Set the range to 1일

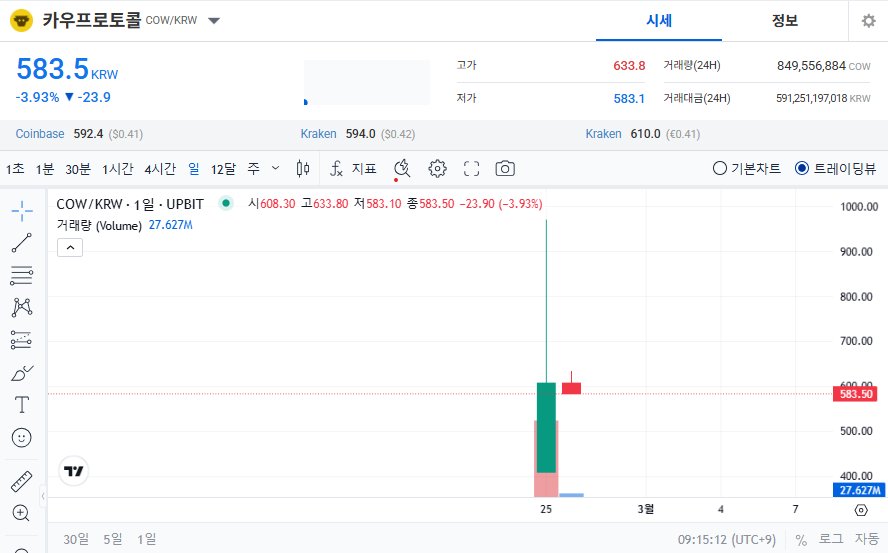(147, 539)
